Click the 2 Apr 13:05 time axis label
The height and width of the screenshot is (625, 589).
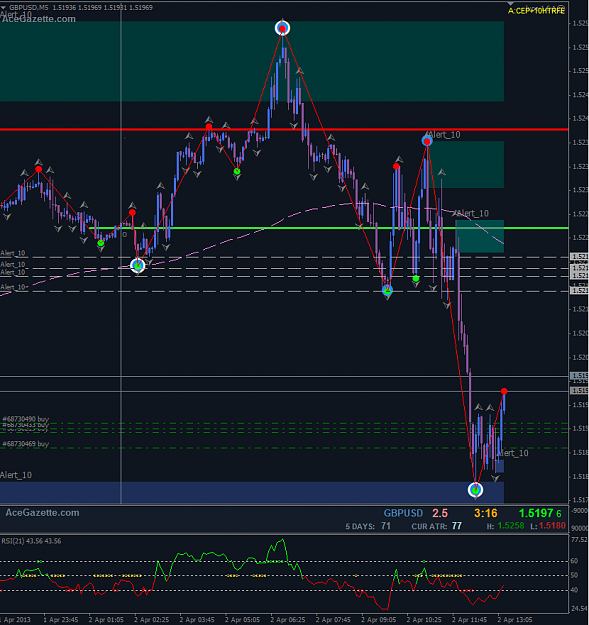point(514,620)
